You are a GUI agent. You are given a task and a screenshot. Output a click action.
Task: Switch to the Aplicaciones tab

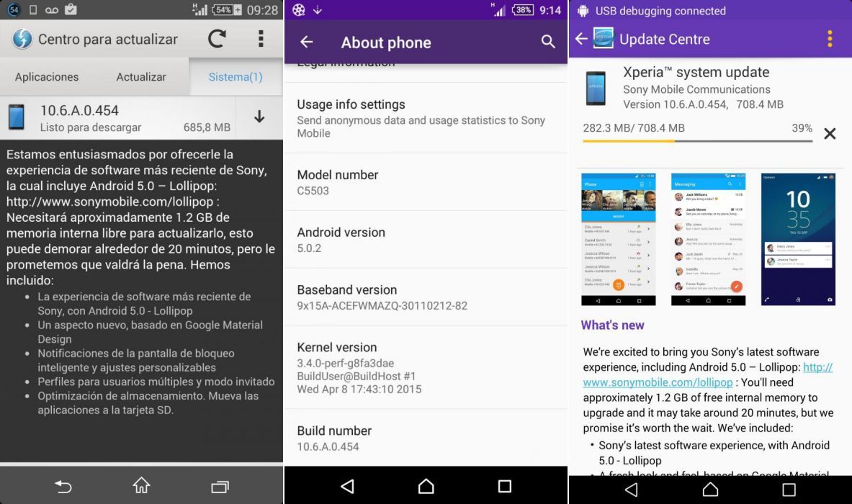point(47,77)
